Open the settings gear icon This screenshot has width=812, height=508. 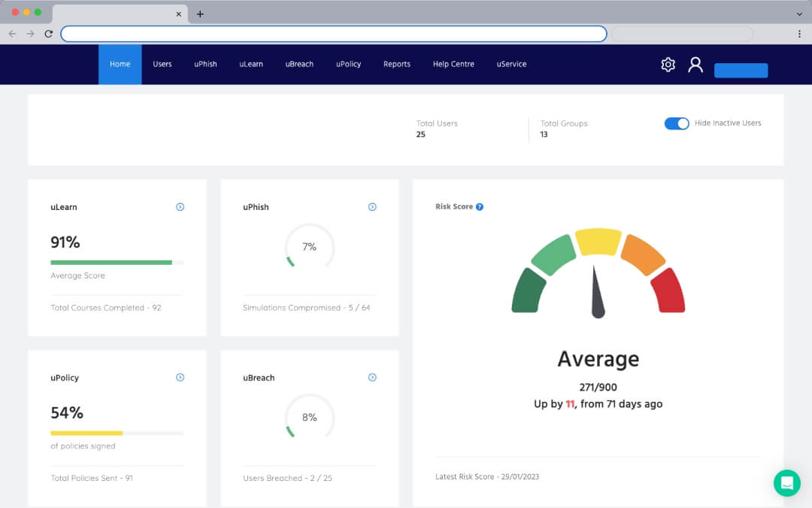tap(668, 65)
